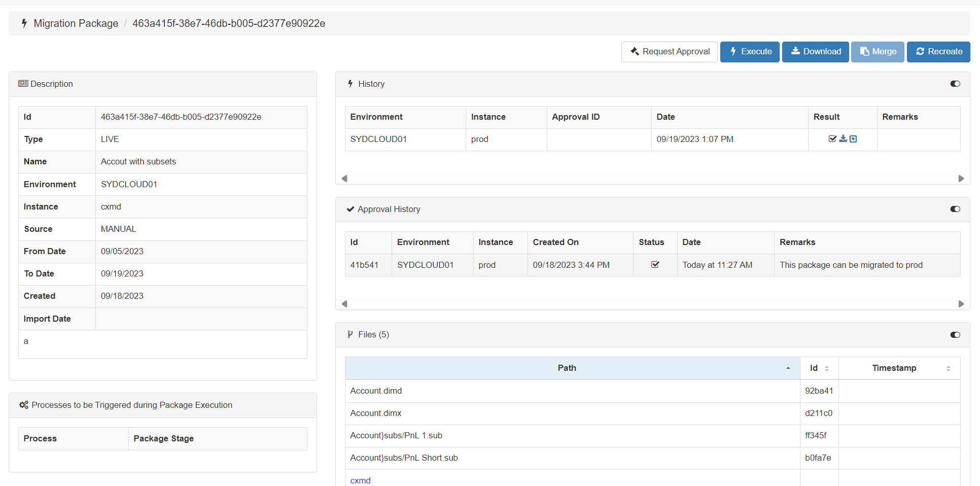Toggle the switch on the Files panel

[955, 335]
